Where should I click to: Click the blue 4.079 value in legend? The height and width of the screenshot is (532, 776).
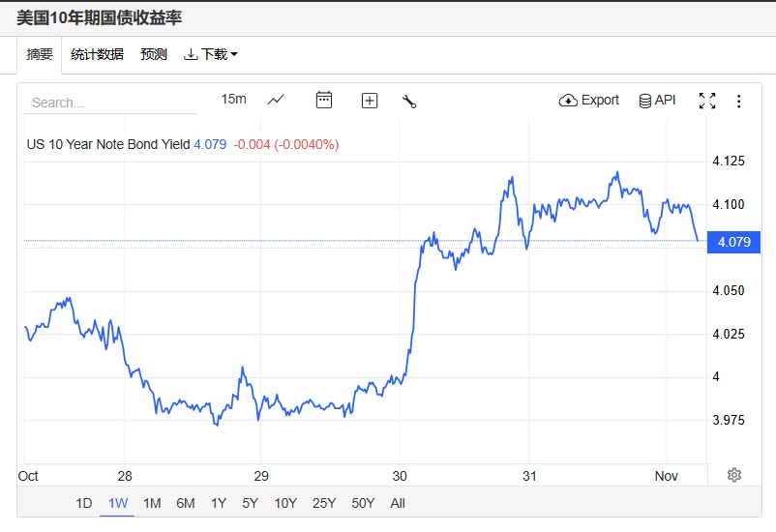(210, 144)
